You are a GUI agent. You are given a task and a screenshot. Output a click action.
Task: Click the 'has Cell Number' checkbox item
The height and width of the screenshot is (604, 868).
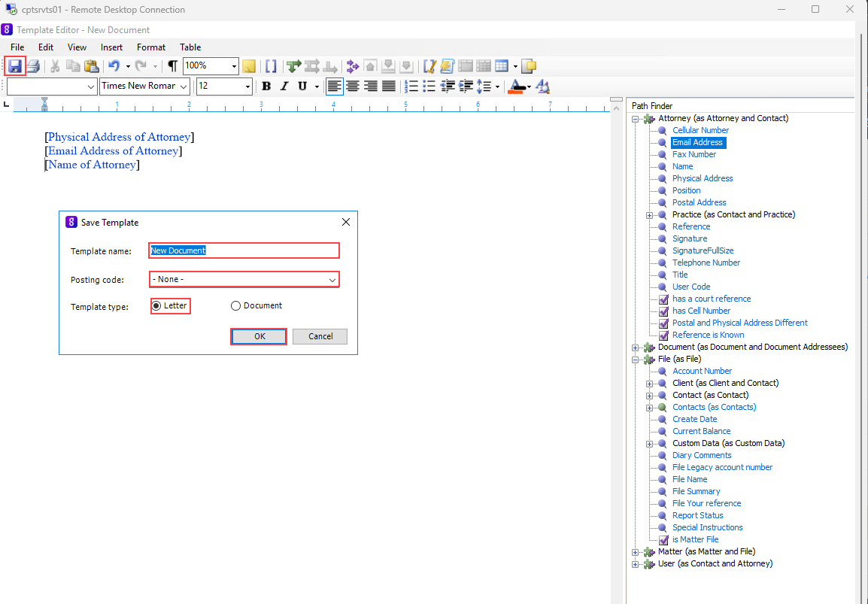pos(701,311)
